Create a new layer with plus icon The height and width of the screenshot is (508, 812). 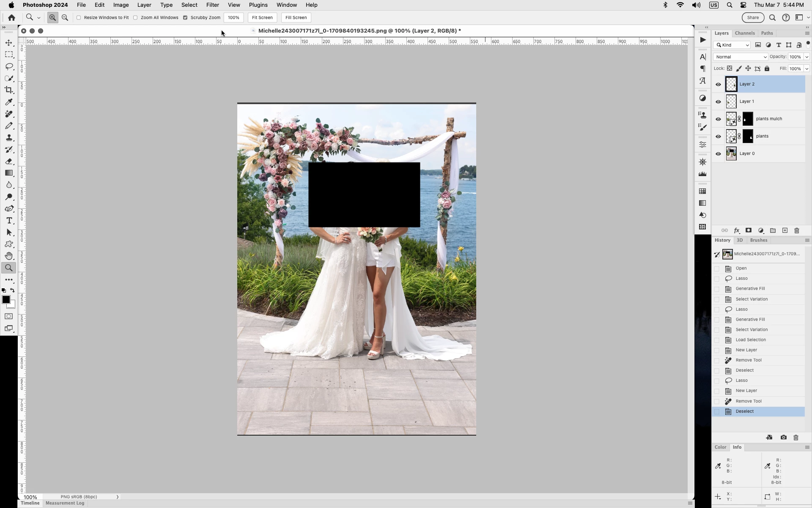pos(785,230)
